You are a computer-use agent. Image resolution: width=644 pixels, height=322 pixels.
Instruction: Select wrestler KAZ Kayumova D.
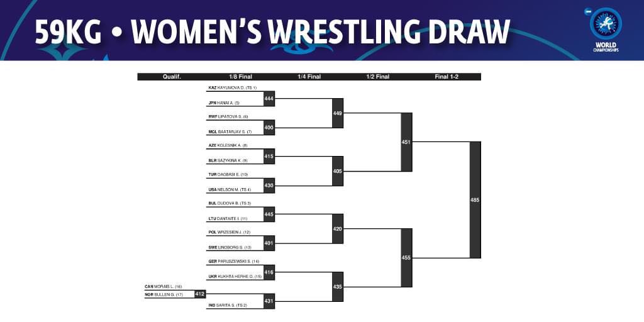(233, 88)
